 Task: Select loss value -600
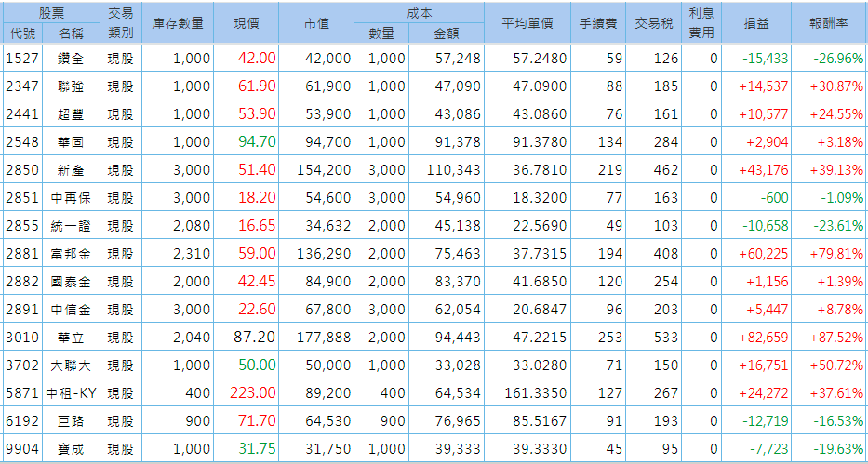coord(774,198)
